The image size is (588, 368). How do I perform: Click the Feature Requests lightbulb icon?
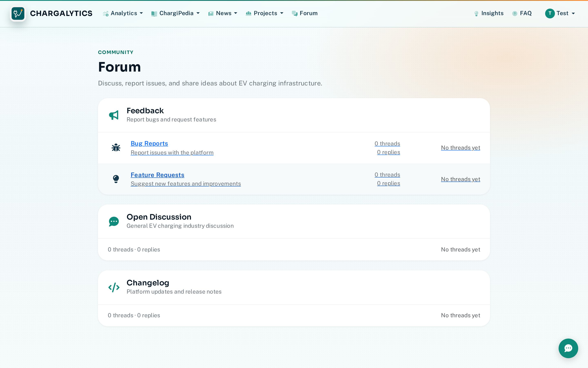click(x=116, y=179)
